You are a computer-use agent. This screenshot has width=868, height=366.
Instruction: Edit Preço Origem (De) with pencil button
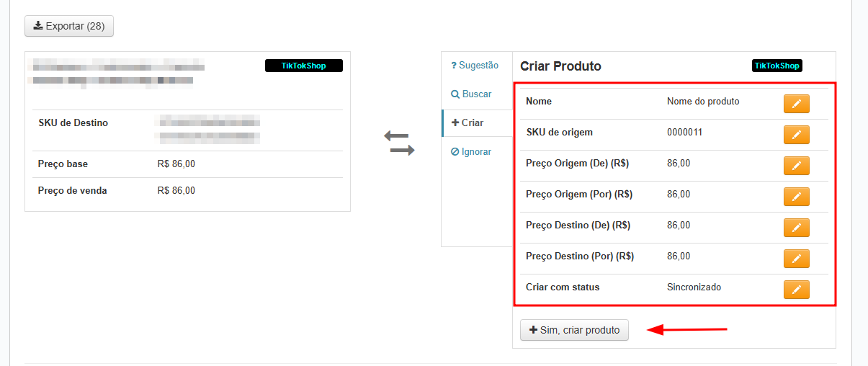tap(796, 166)
